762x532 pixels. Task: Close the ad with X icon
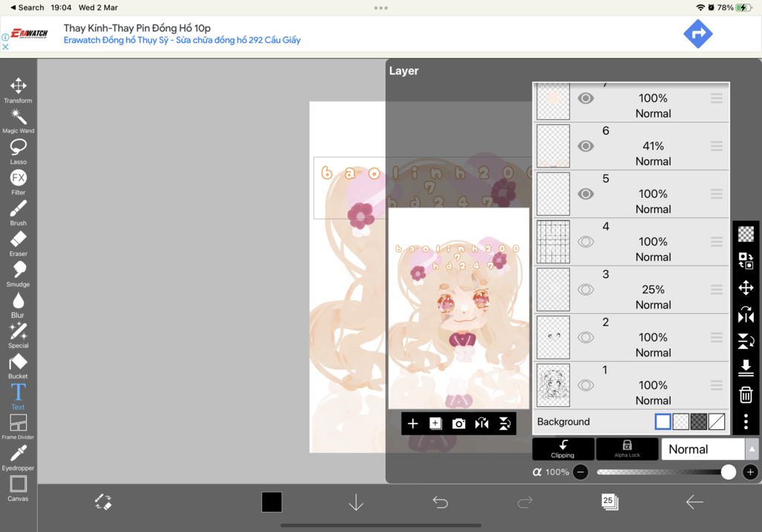pos(5,47)
